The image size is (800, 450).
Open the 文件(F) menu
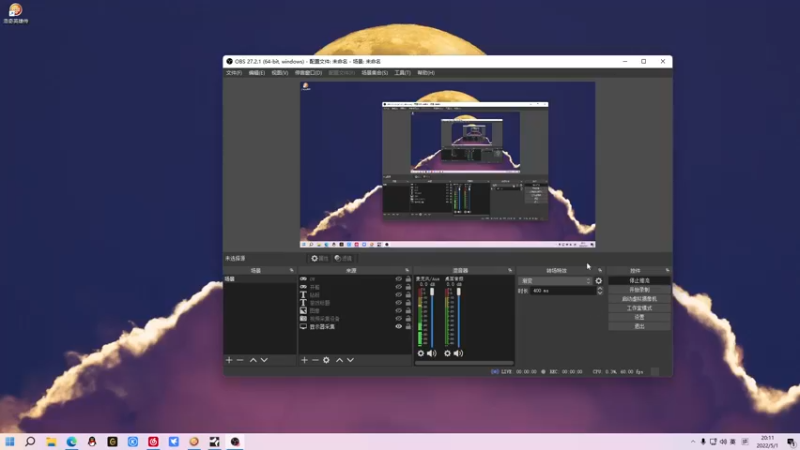pyautogui.click(x=234, y=73)
